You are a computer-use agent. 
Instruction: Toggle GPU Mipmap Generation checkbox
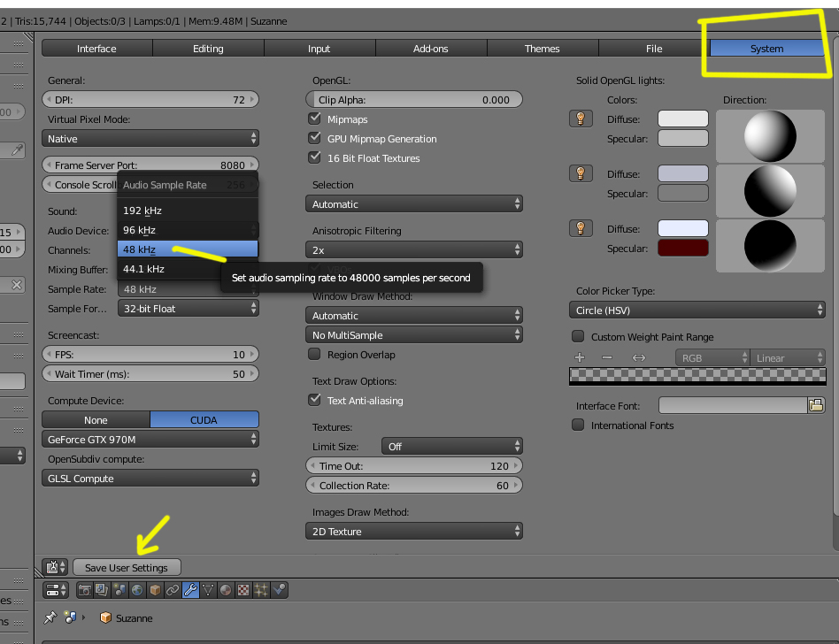[x=315, y=138]
